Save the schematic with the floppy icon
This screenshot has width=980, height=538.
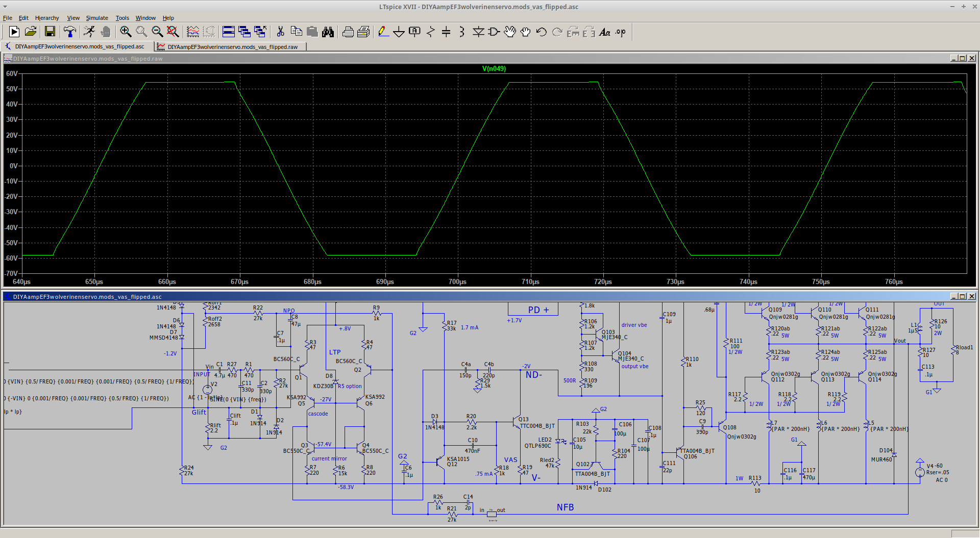50,32
